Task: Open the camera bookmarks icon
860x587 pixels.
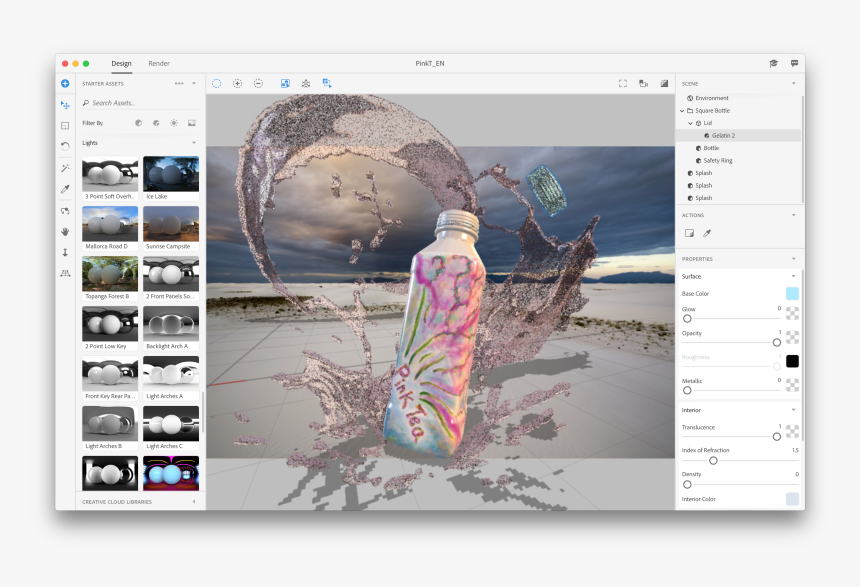Action: [643, 83]
